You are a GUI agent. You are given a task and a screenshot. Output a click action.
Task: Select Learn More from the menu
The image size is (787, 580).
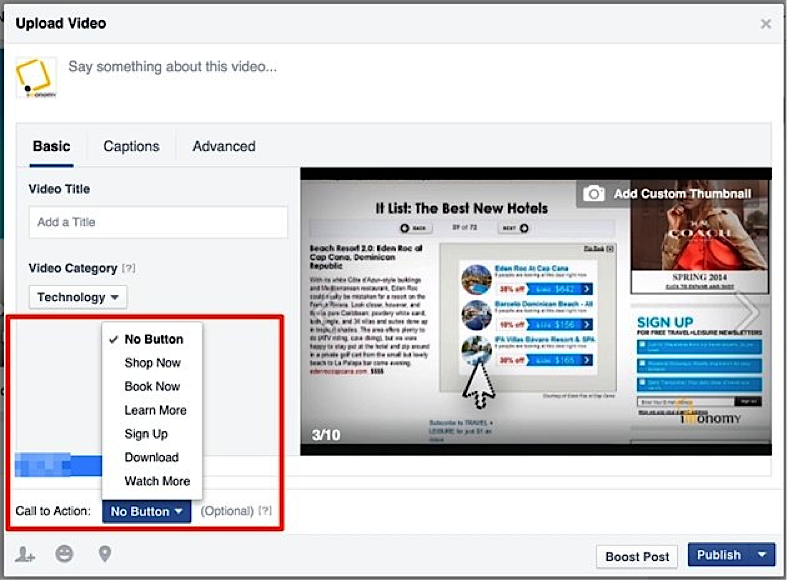tap(152, 410)
